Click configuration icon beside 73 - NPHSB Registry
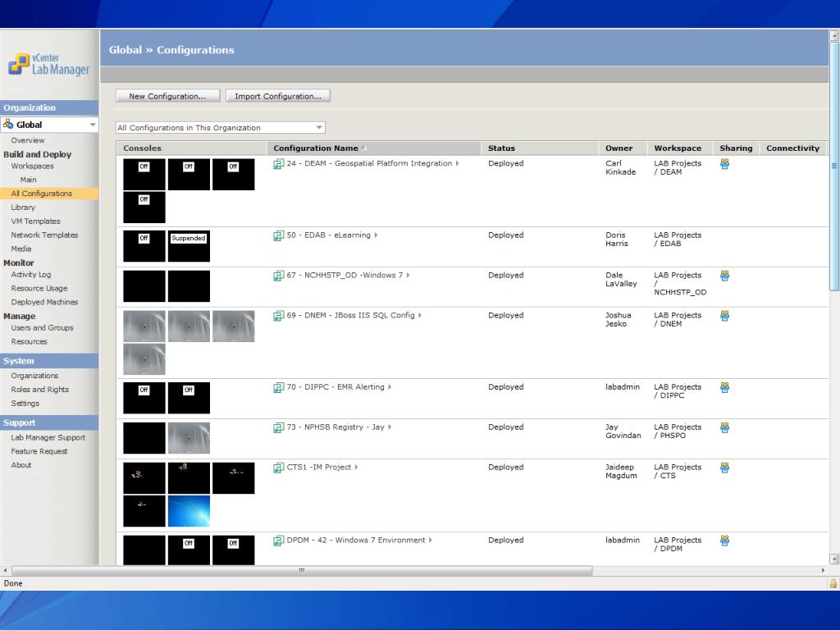 point(279,427)
